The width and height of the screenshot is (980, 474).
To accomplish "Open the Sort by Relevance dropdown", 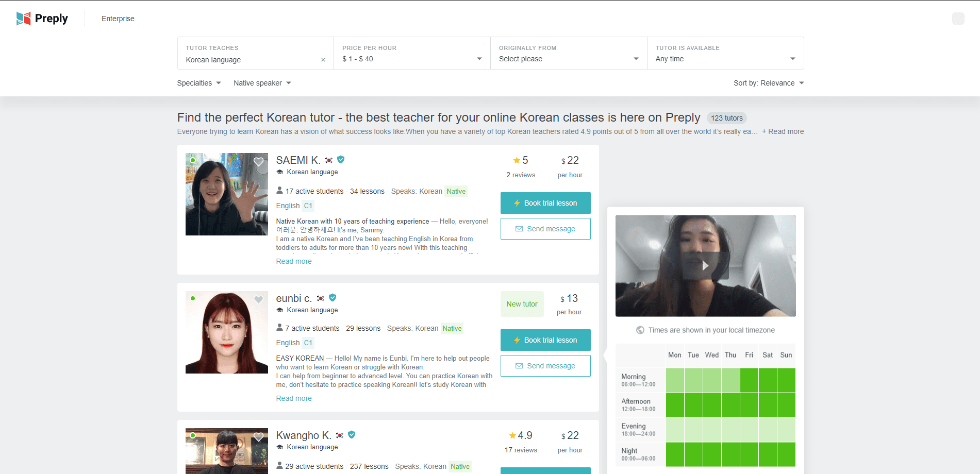I will tap(769, 83).
